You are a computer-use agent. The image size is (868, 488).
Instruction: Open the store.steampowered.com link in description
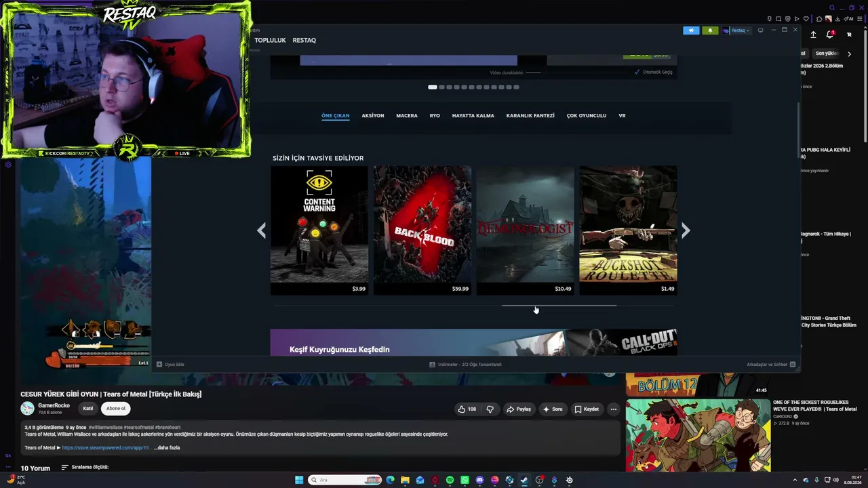click(105, 448)
